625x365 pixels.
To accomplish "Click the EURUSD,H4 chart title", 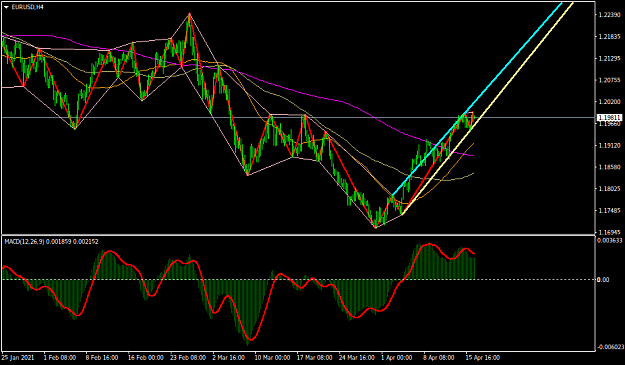I will pyautogui.click(x=28, y=7).
